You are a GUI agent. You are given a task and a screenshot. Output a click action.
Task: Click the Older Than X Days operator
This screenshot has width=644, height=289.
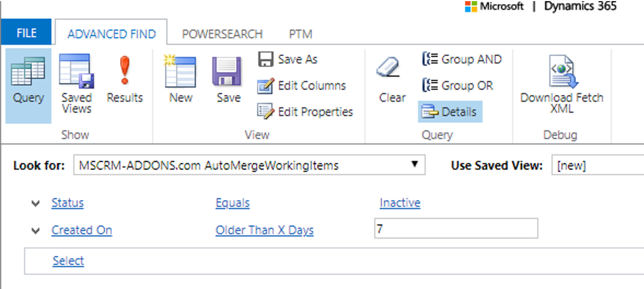(x=264, y=230)
